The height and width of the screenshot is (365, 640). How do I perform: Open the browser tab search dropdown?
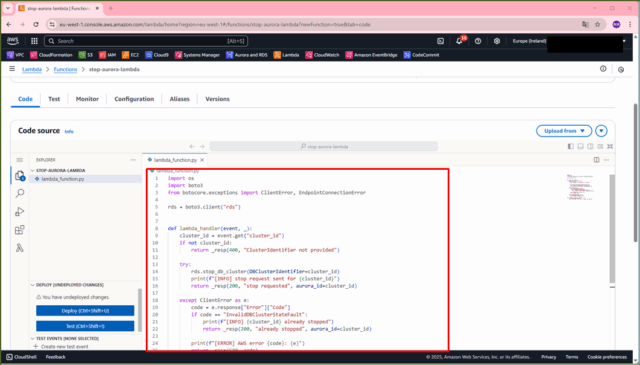coord(8,8)
